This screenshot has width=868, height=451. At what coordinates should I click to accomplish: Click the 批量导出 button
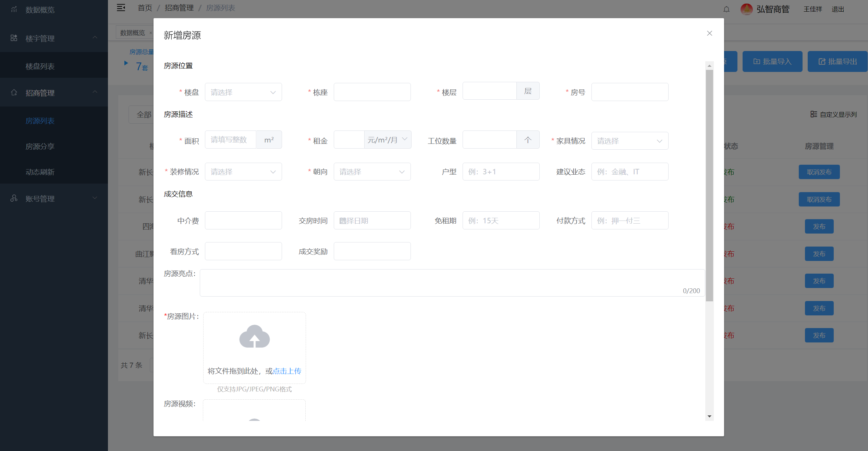point(838,62)
